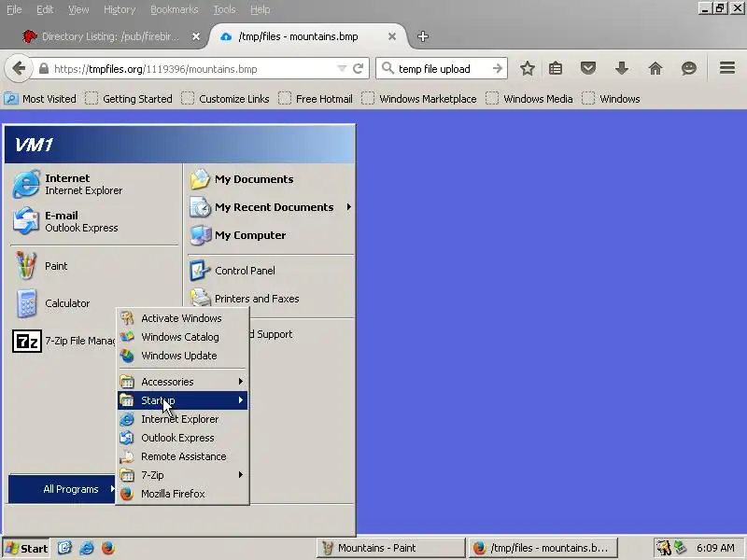The height and width of the screenshot is (560, 747).
Task: Switch to Mountains - Paint taskbar window
Action: (x=390, y=548)
